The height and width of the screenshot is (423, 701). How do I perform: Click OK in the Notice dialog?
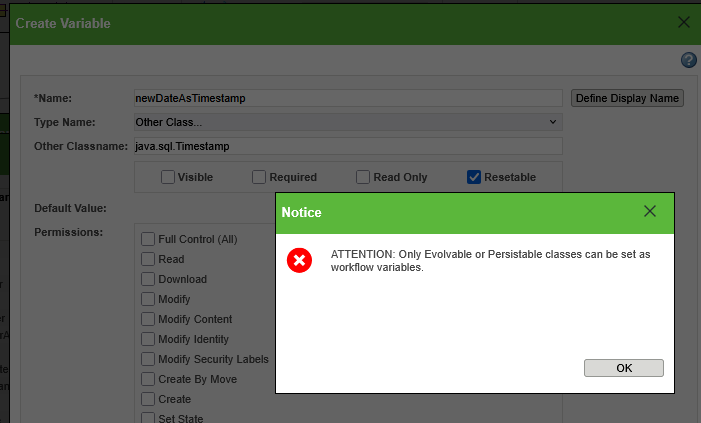624,368
